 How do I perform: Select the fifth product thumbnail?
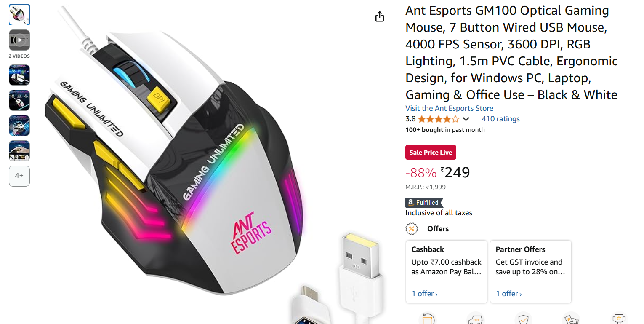coord(19,126)
